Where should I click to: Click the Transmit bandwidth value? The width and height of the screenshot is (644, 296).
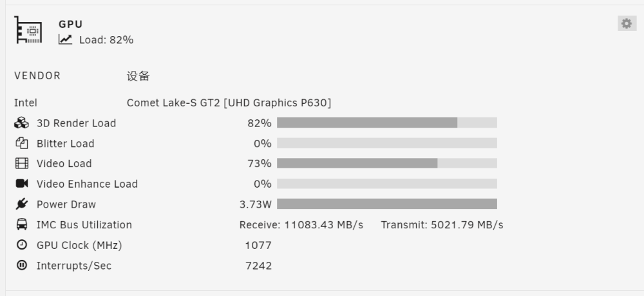pyautogui.click(x=442, y=225)
